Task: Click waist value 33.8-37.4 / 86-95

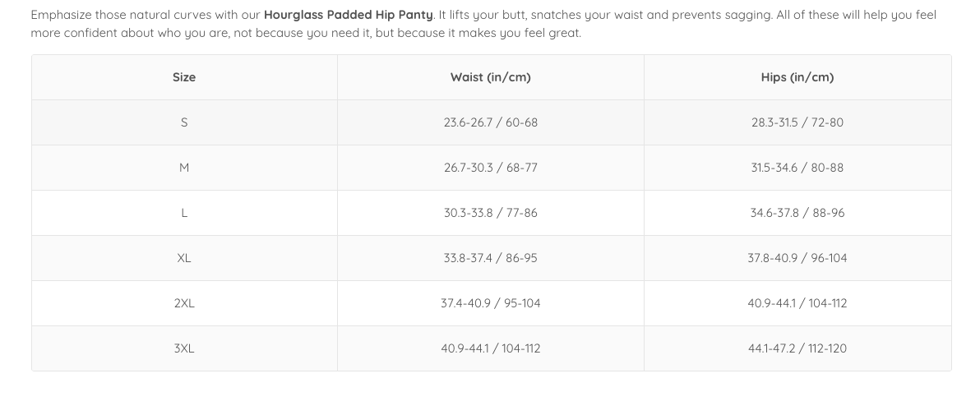Action: point(491,258)
